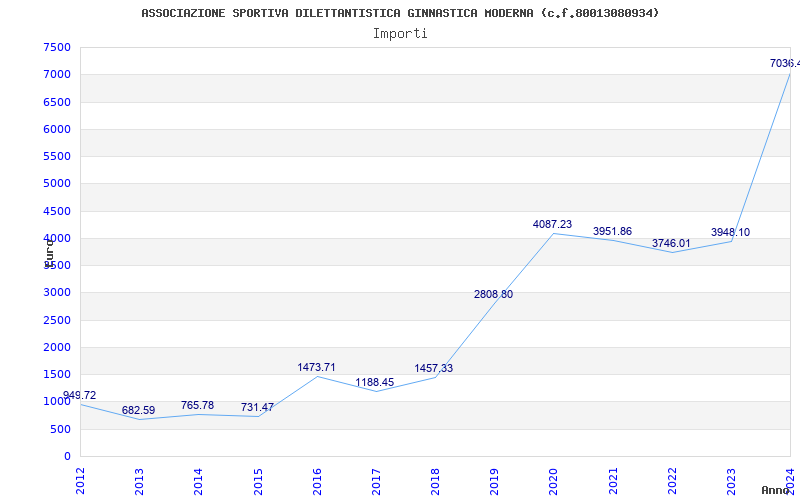Click the 7500 y-axis tick label
This screenshot has width=800, height=500.
point(57,47)
